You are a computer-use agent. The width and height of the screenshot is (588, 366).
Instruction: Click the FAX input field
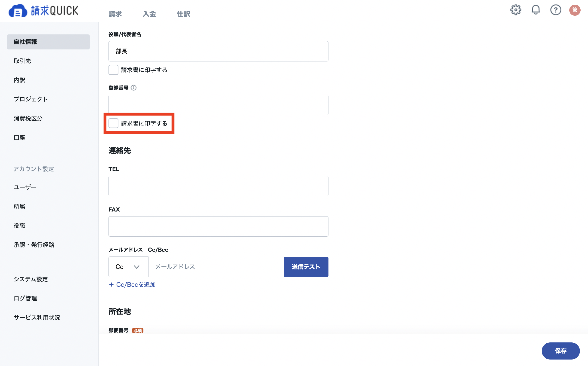(x=218, y=226)
